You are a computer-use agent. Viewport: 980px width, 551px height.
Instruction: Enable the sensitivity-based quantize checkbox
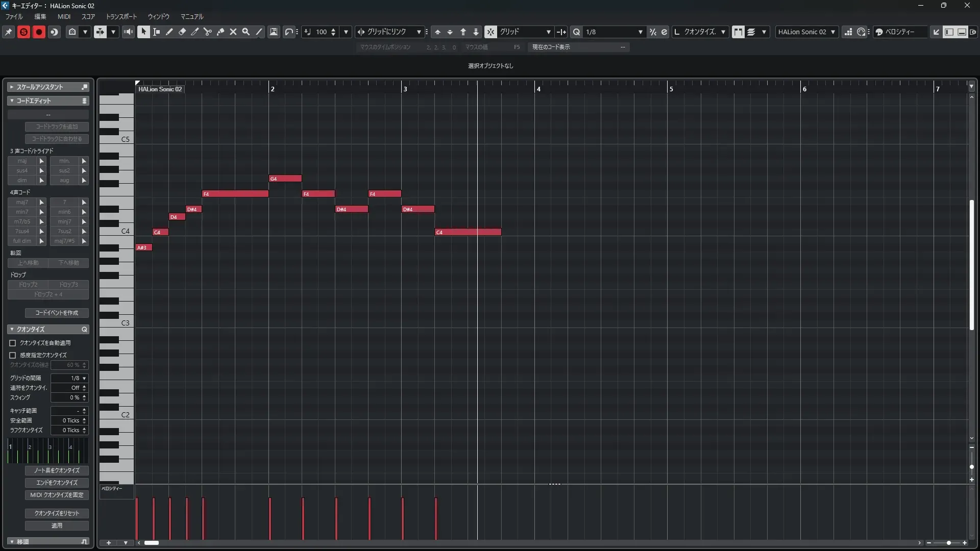pos(13,355)
